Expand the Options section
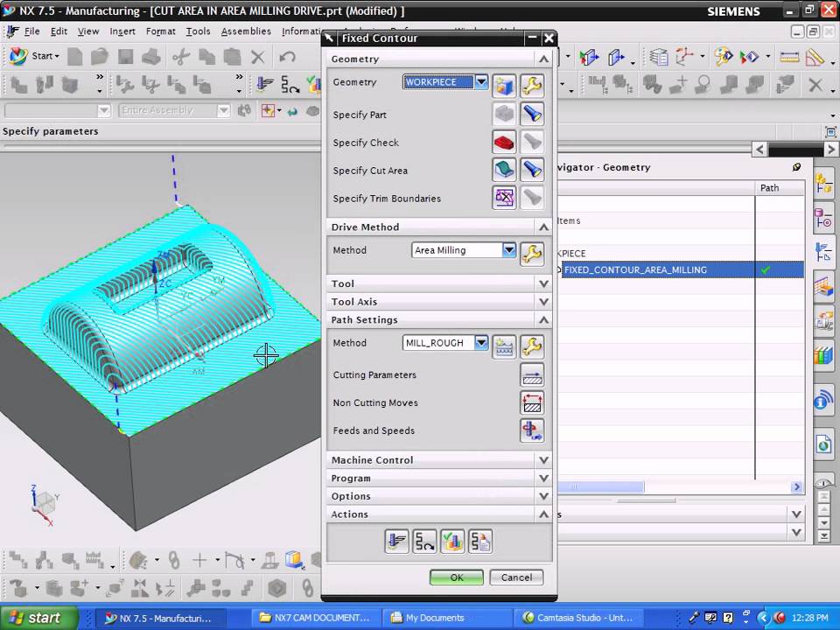The width and height of the screenshot is (840, 630). (543, 496)
